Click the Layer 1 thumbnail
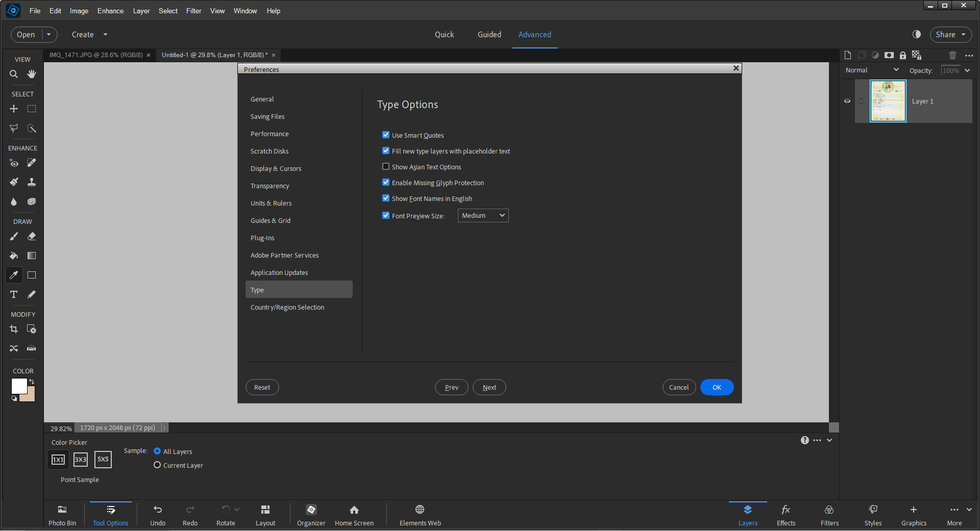This screenshot has width=980, height=531. [x=888, y=101]
